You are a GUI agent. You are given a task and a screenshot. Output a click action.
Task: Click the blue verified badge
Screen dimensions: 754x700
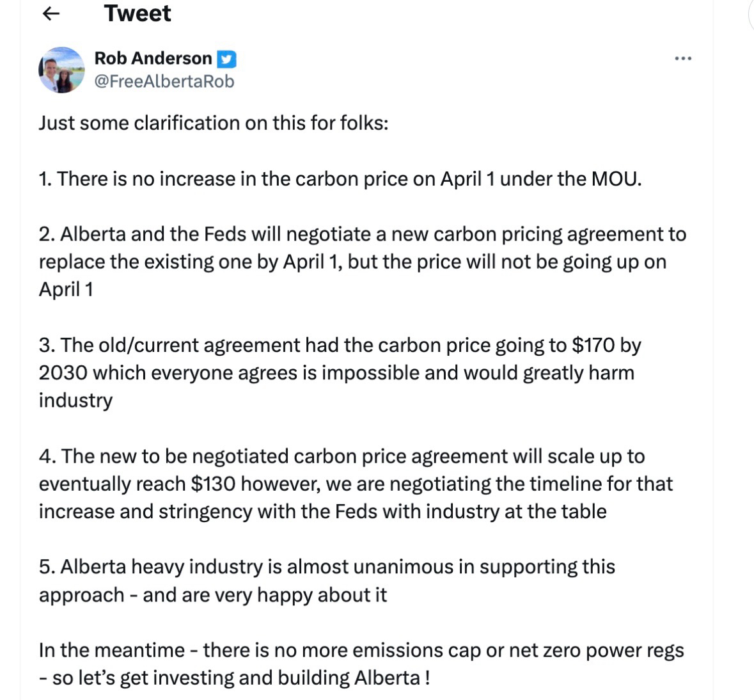pyautogui.click(x=226, y=59)
